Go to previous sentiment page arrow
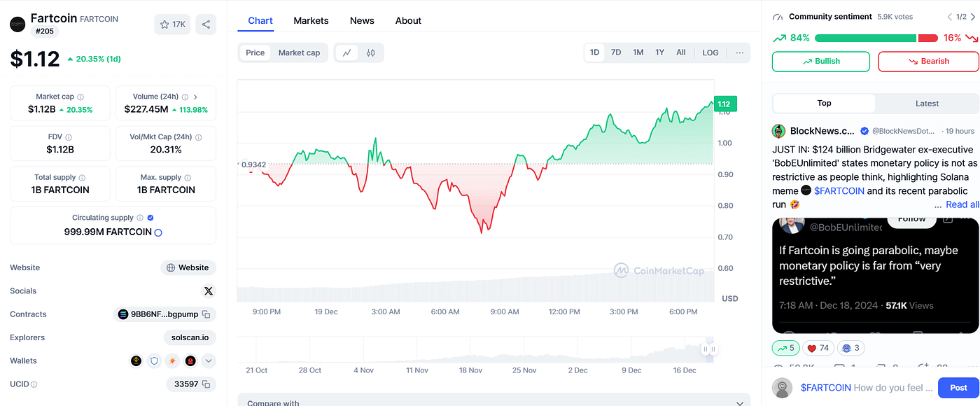Image resolution: width=980 pixels, height=406 pixels. pyautogui.click(x=949, y=17)
